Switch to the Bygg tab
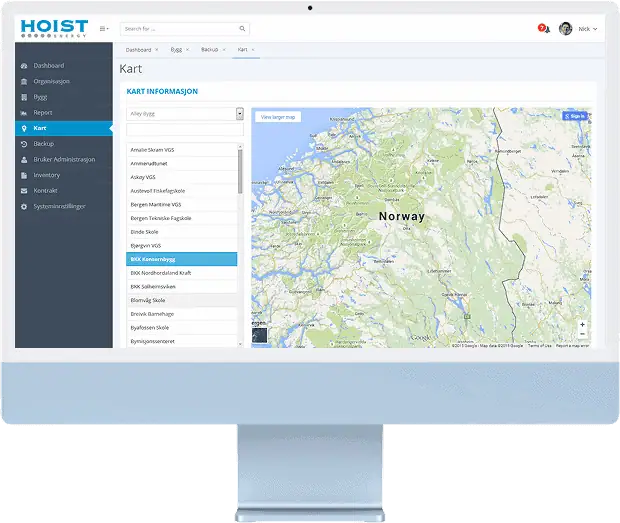Image resolution: width=620 pixels, height=523 pixels. (177, 49)
